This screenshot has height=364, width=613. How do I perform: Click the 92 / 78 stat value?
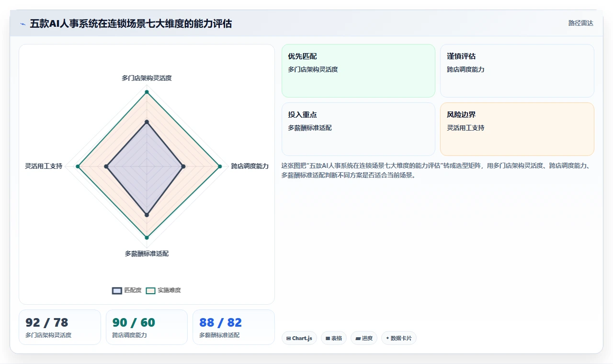coord(47,322)
